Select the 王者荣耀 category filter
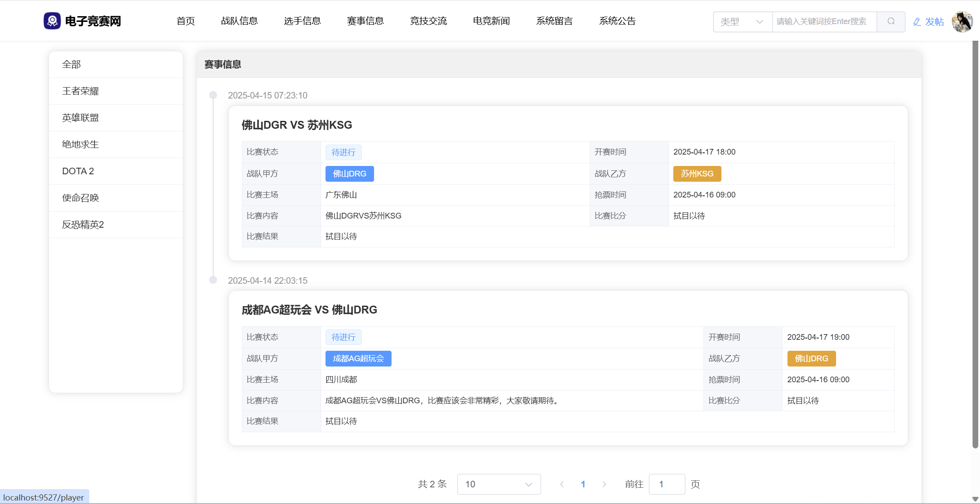Image resolution: width=980 pixels, height=504 pixels. pyautogui.click(x=80, y=91)
